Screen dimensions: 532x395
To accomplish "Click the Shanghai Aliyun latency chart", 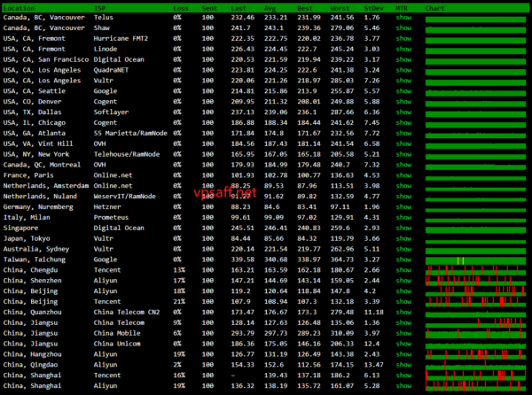I will point(475,386).
